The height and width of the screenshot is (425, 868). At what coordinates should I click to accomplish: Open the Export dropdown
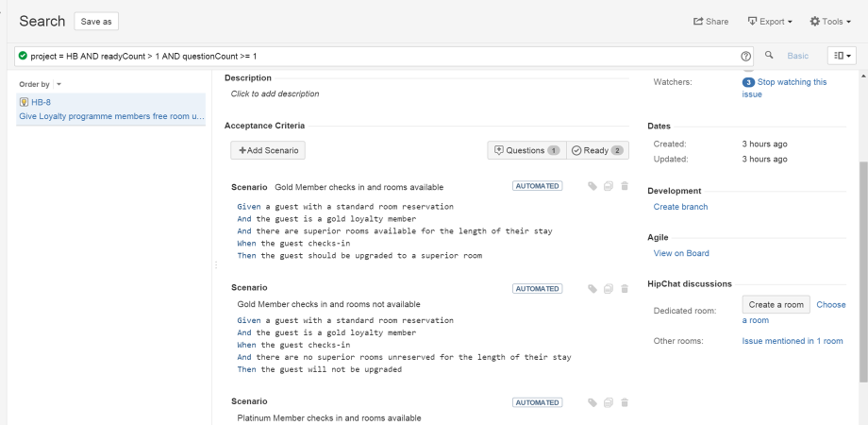pyautogui.click(x=770, y=22)
